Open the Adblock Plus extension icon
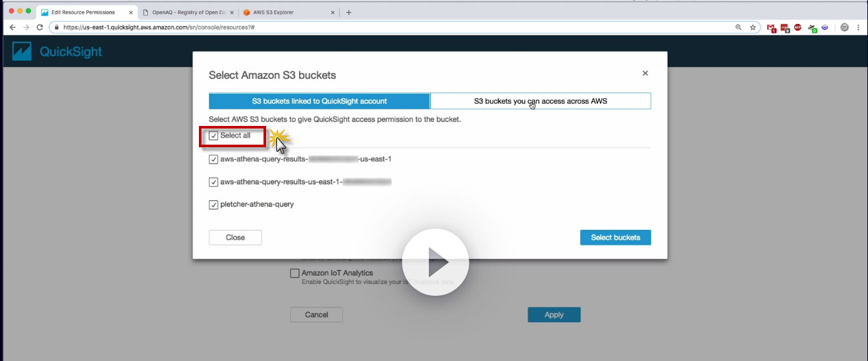Screen dimensions: 868x361 (x=798, y=28)
